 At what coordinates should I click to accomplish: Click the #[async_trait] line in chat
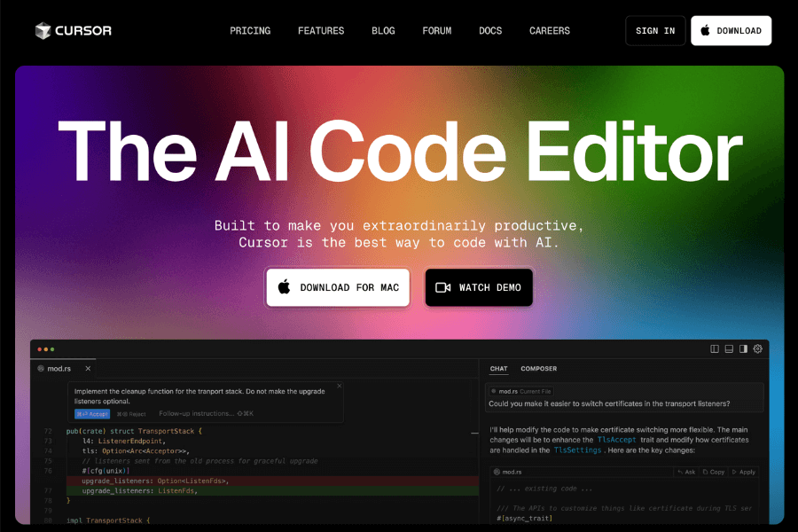(x=524, y=518)
